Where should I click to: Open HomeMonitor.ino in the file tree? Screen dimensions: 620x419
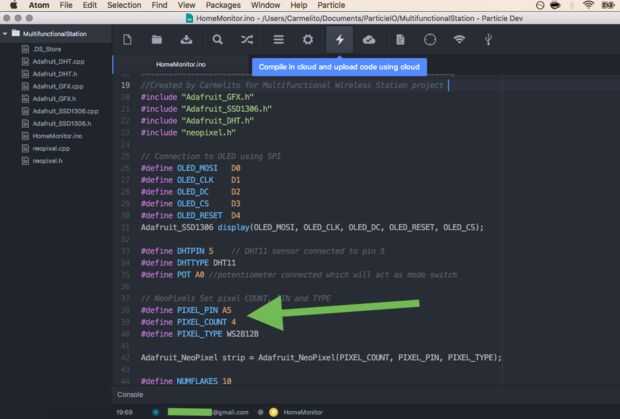(57, 136)
